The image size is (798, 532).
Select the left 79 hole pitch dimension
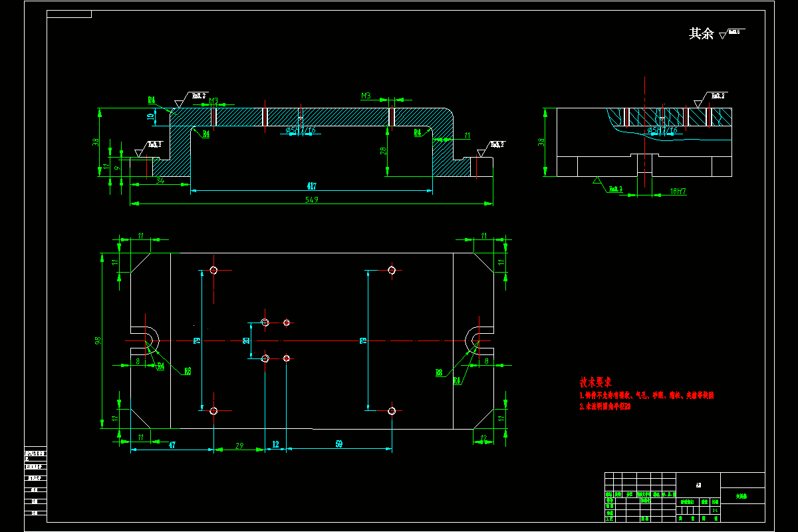[197, 340]
